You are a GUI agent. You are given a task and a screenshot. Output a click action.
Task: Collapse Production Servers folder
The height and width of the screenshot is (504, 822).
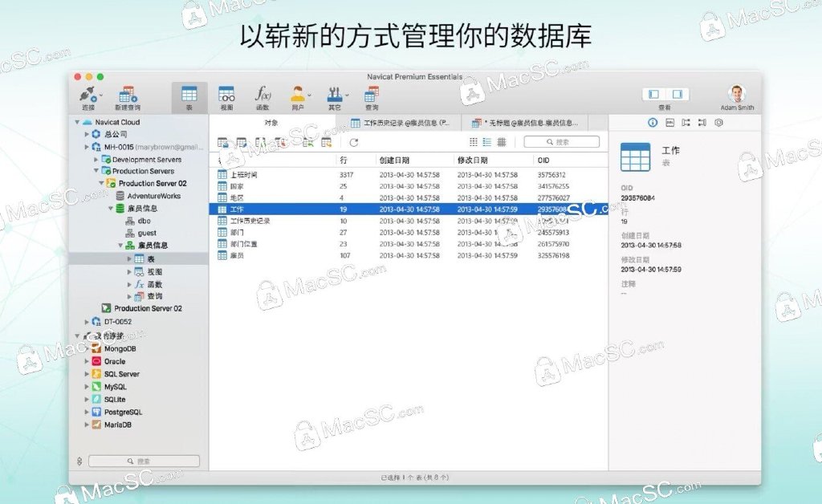coord(96,171)
